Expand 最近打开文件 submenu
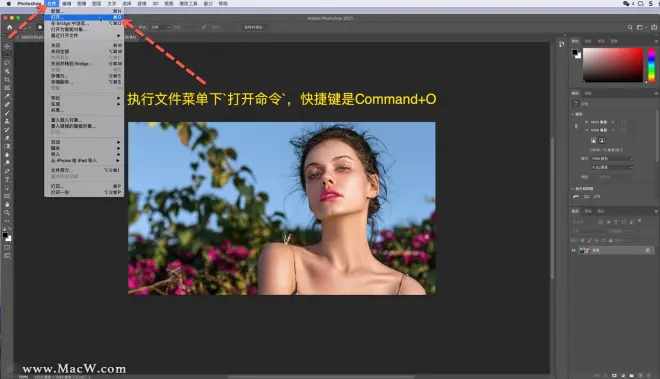The height and width of the screenshot is (379, 660). 84,36
